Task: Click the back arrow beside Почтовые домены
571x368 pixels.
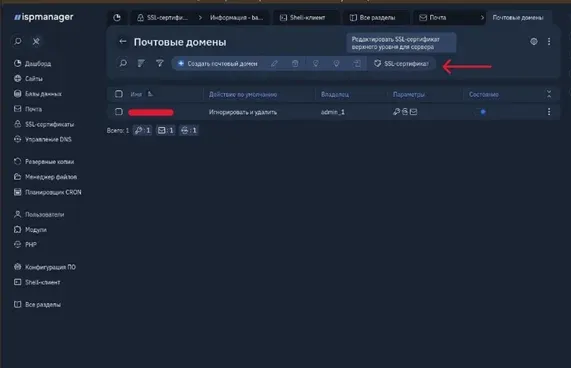Action: tap(123, 41)
